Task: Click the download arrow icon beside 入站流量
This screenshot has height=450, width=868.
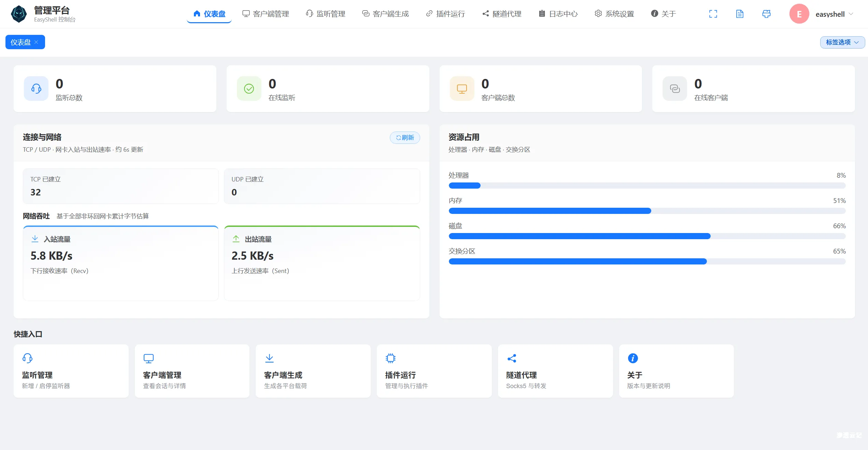Action: [35, 239]
